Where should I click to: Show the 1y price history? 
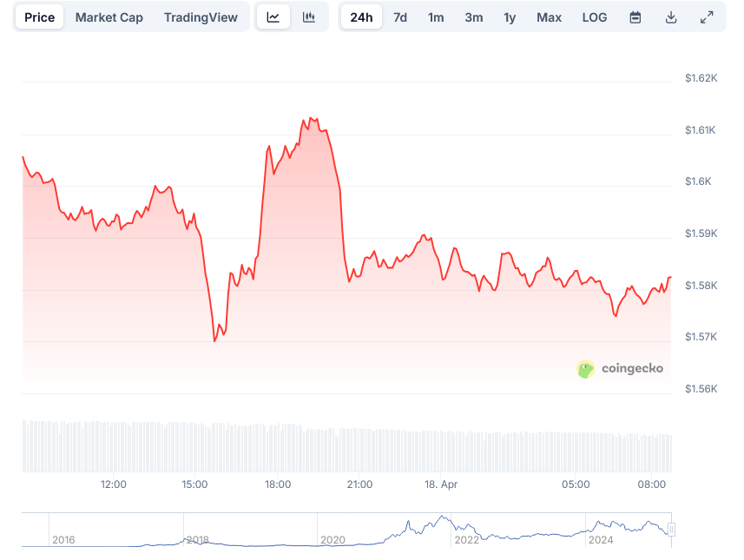[x=510, y=16]
